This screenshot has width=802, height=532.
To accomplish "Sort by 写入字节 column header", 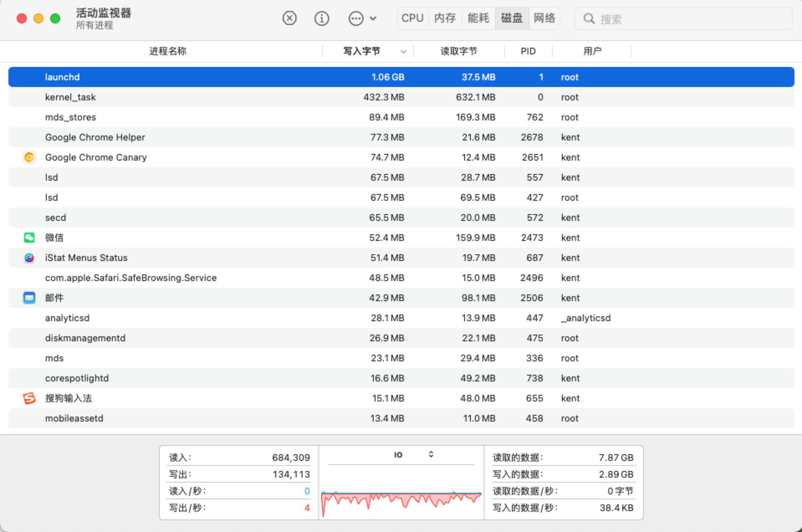I will [362, 51].
